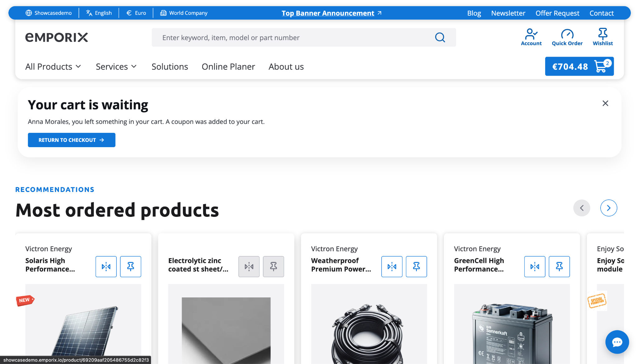
Task: Click the Return to Checkout button
Action: click(x=72, y=140)
